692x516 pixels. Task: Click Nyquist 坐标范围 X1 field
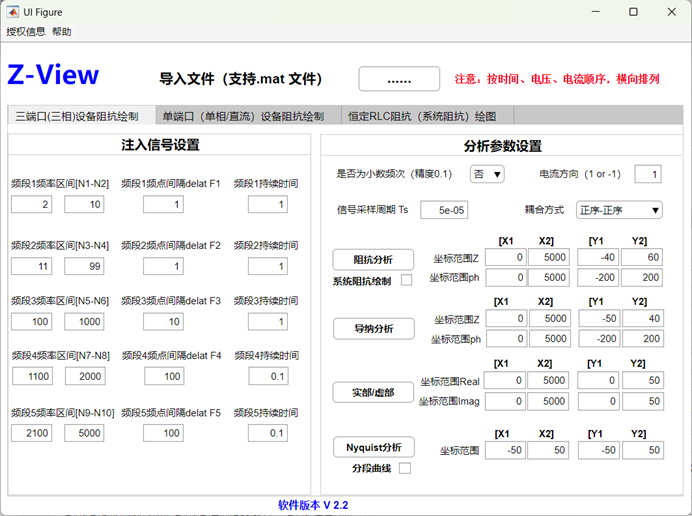505,450
